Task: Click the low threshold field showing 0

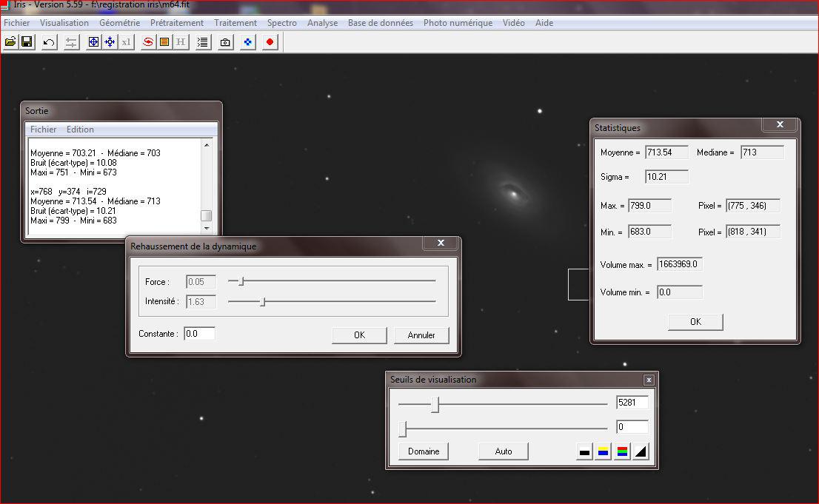Action: click(x=632, y=427)
